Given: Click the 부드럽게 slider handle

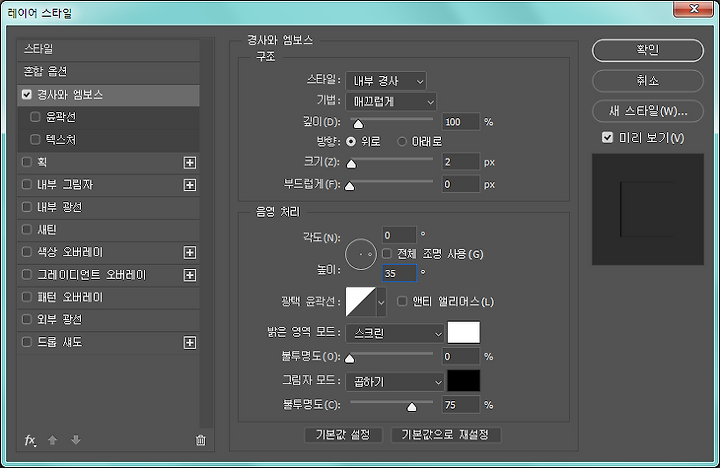Looking at the screenshot, I should pos(350,186).
